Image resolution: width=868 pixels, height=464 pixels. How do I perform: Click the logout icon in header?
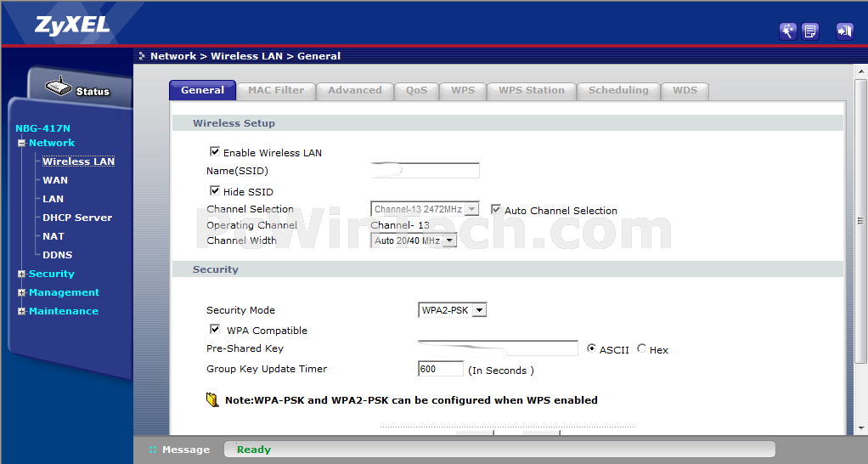click(844, 31)
